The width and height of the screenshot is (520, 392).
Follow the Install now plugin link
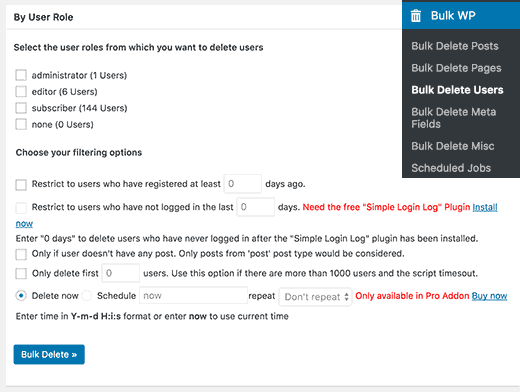pyautogui.click(x=485, y=207)
